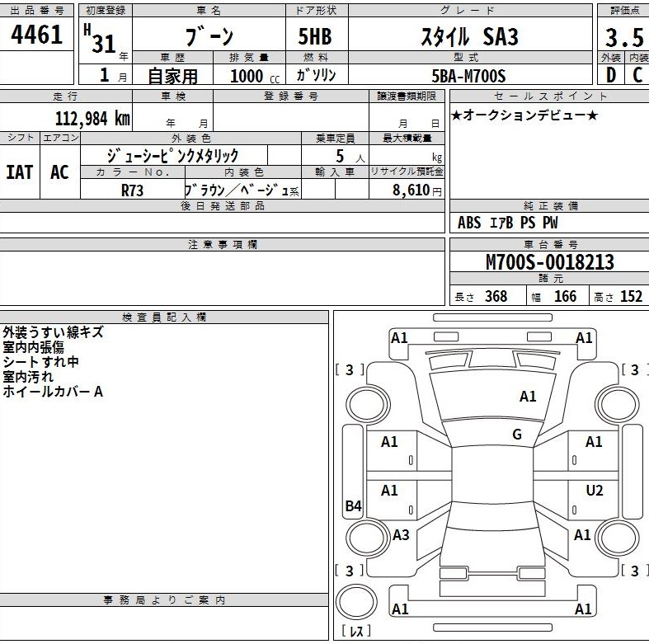Image resolution: width=649 pixels, height=644 pixels.
Task: Click inspector note シートすれ中
Action: [40, 362]
